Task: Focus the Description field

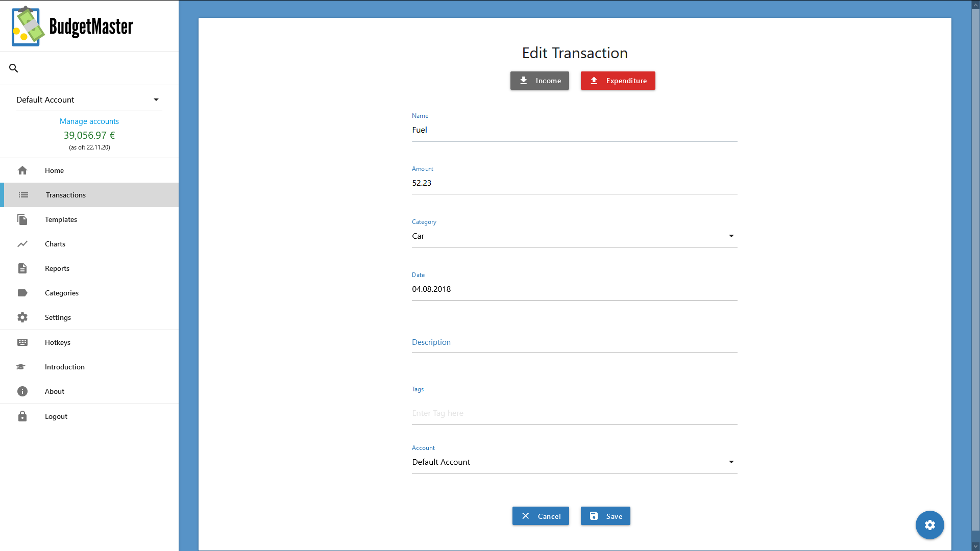Action: point(575,342)
